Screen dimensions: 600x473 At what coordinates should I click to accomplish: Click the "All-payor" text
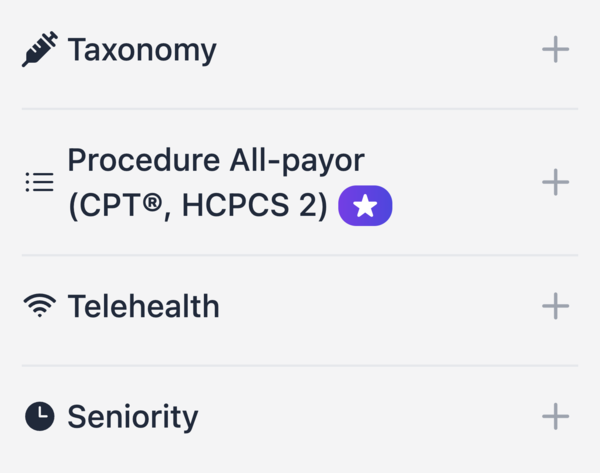(x=297, y=160)
